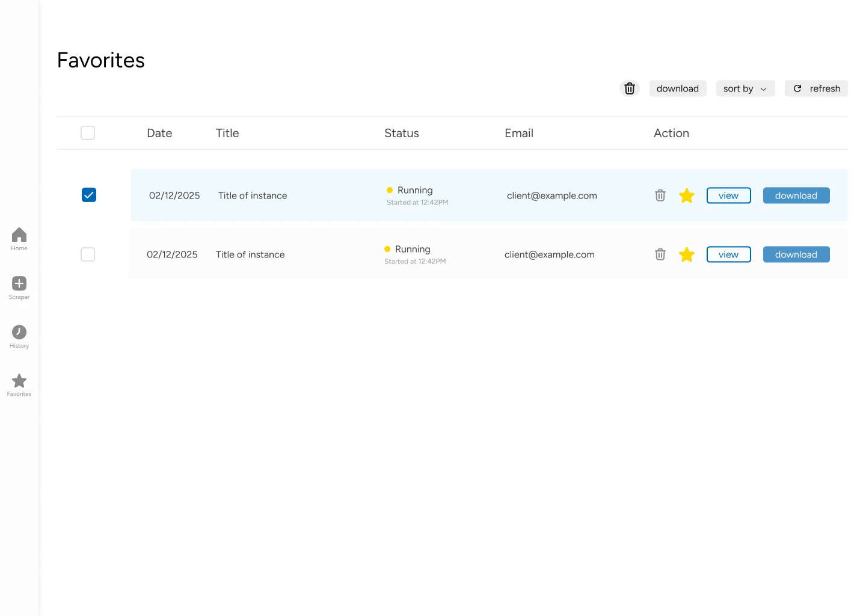Image resolution: width=866 pixels, height=616 pixels.
Task: Click the Favorites page heading
Action: (x=101, y=60)
